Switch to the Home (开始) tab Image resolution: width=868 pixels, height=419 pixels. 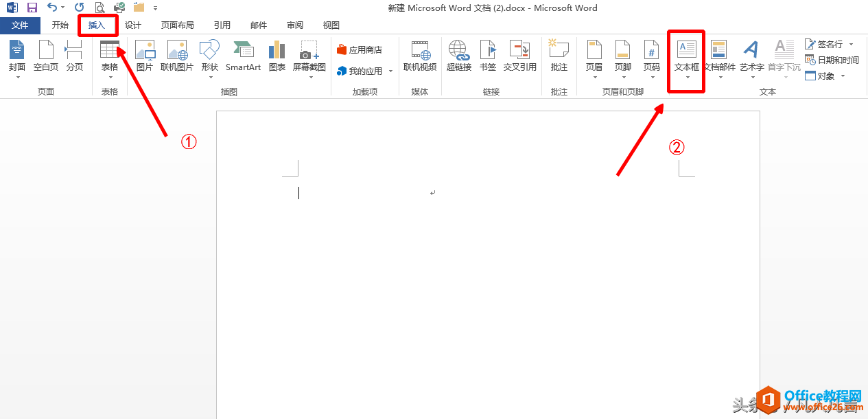60,25
